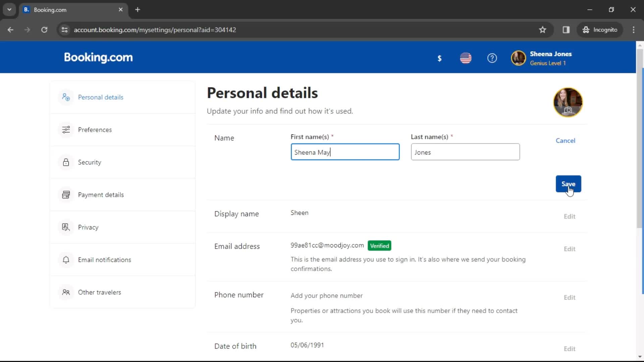Click the Privacy sidebar icon
This screenshot has width=644, height=362.
(66, 227)
